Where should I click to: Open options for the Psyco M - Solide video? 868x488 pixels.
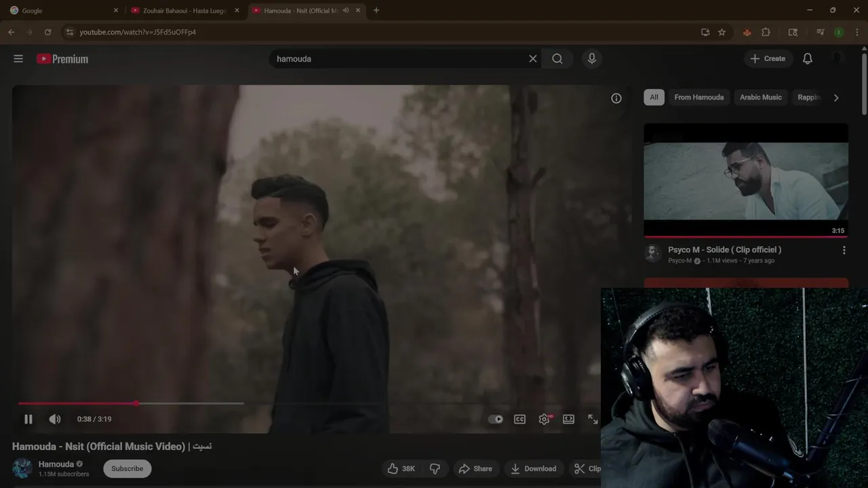click(844, 250)
